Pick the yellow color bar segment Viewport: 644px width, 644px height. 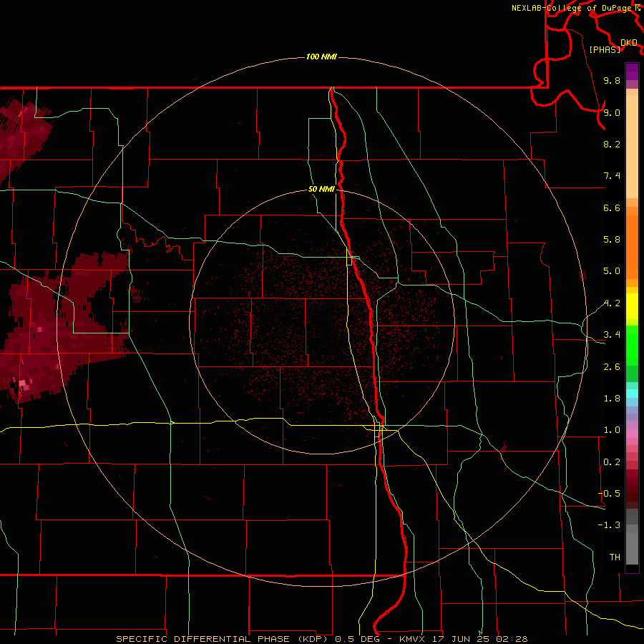click(x=632, y=306)
